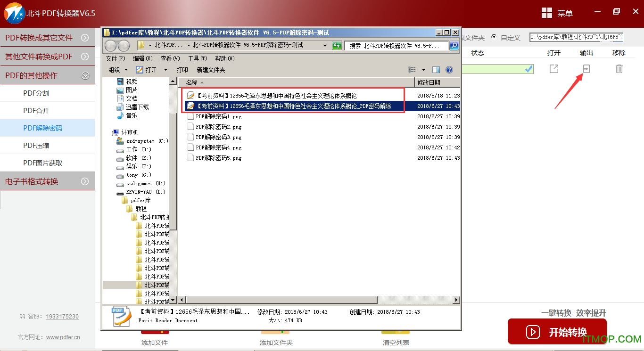Image resolution: width=644 pixels, height=351 pixels.
Task: Expand the PDF转换成其它文件 section
Action: tap(85, 38)
